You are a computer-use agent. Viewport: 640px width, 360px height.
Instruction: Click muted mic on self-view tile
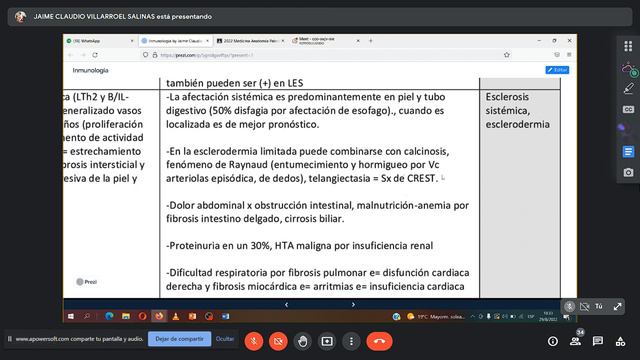tap(569, 307)
